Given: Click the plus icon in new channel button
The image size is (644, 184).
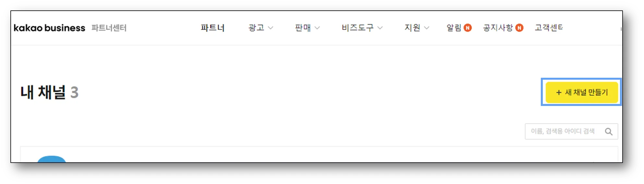Looking at the screenshot, I should [559, 93].
